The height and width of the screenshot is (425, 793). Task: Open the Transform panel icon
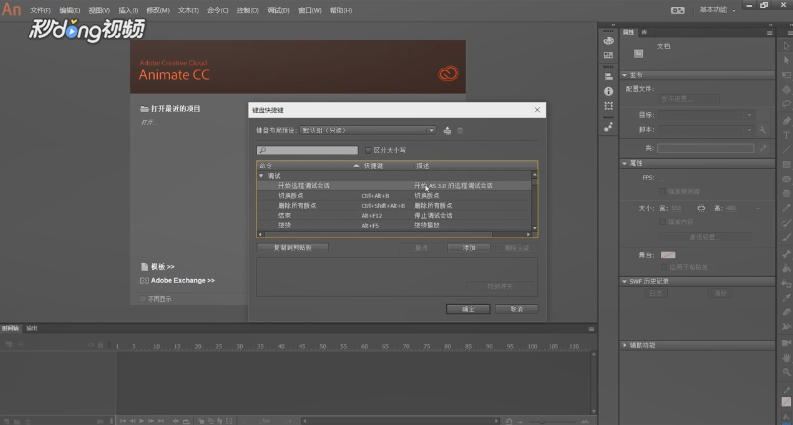pyautogui.click(x=608, y=106)
